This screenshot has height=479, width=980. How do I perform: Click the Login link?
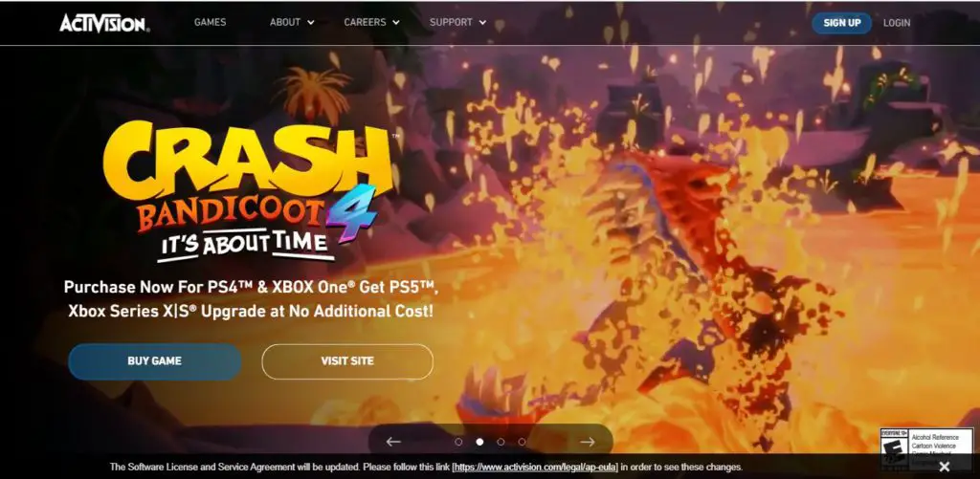pos(896,23)
